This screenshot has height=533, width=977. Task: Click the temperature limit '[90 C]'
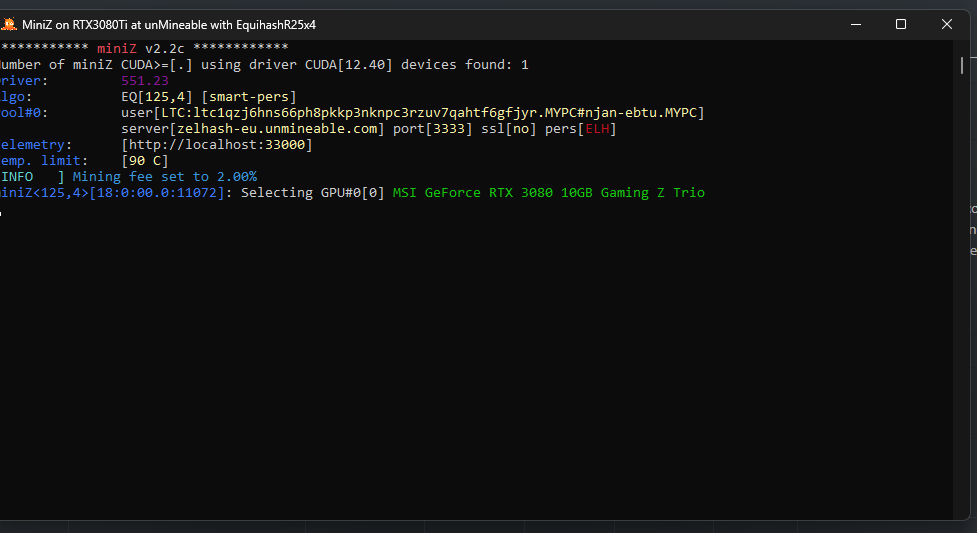tap(145, 161)
